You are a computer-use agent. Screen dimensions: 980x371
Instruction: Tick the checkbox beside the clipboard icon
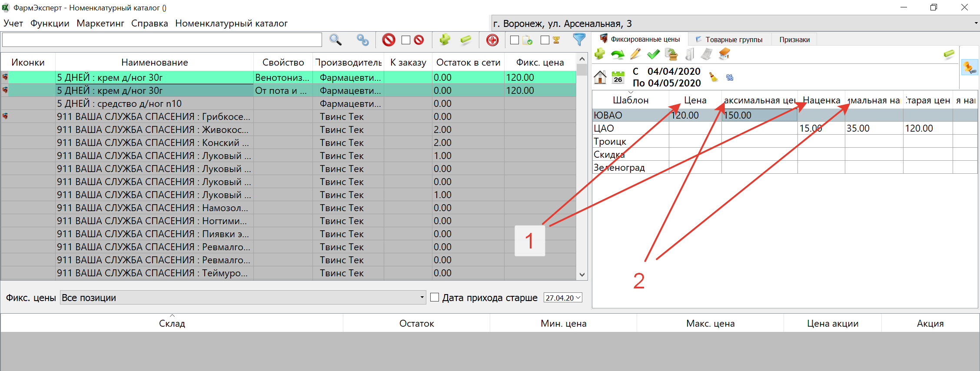pos(515,40)
